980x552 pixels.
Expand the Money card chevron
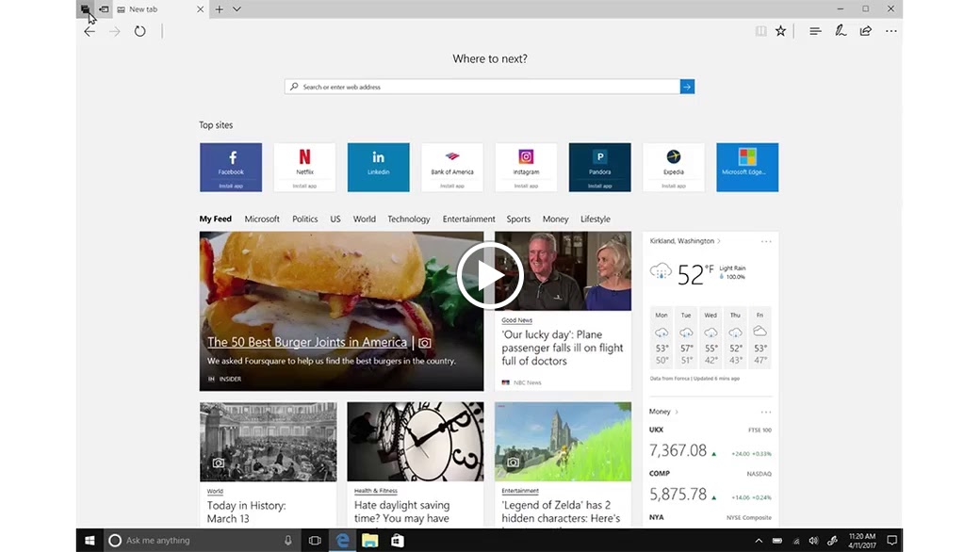[677, 413]
